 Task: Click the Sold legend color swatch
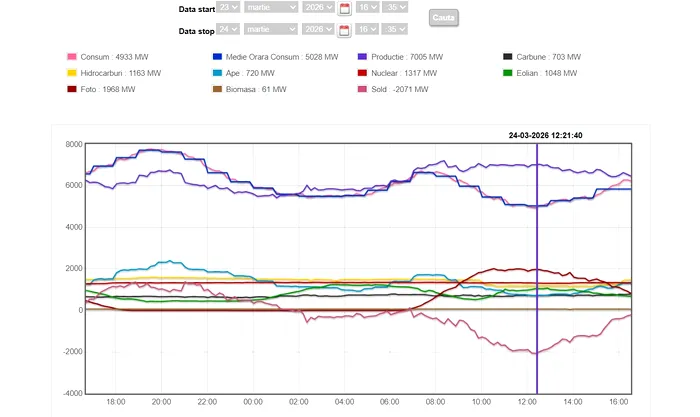(362, 89)
